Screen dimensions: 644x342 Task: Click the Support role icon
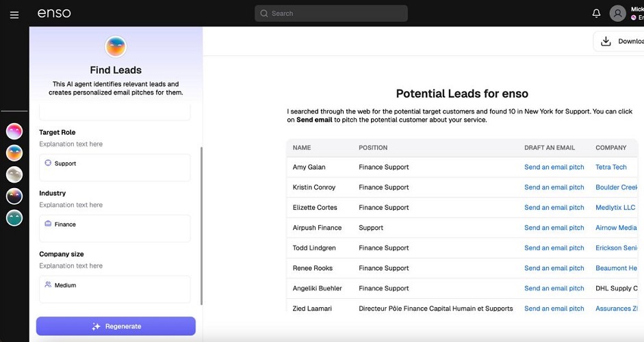48,163
